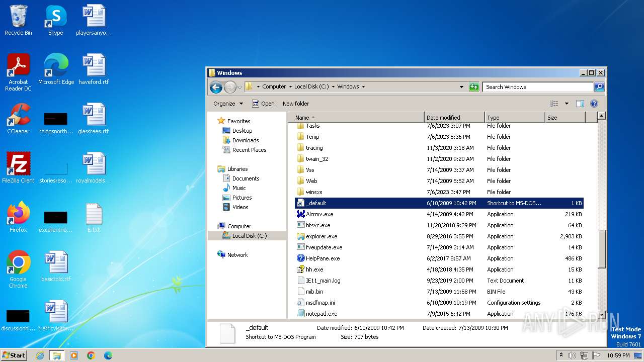Select bfsvc.exe file
This screenshot has height=362, width=644.
[x=318, y=225]
